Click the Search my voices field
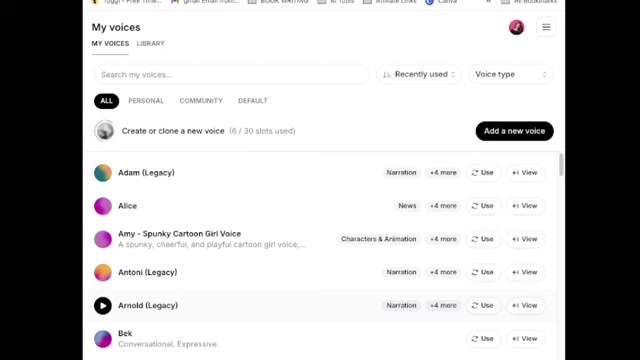This screenshot has width=640, height=360. click(x=231, y=75)
